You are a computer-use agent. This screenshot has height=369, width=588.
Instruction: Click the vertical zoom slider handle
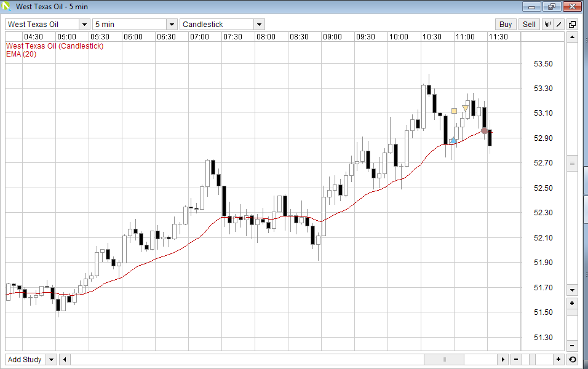coord(572,313)
